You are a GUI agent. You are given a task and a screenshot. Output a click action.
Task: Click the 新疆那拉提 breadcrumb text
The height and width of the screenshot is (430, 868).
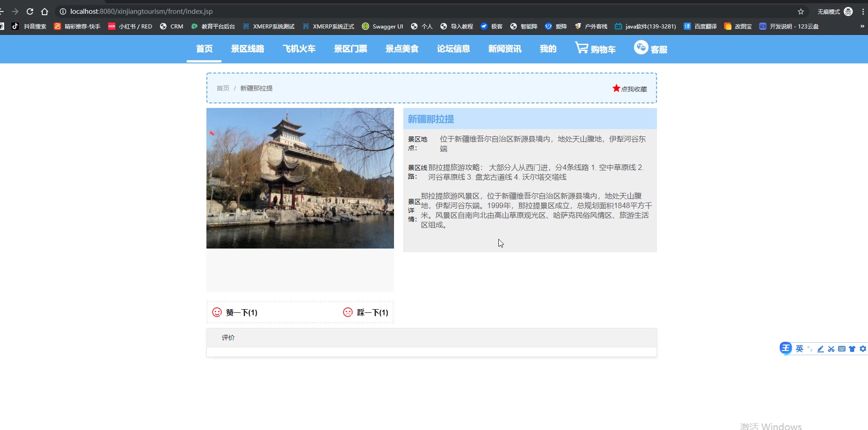coord(257,88)
